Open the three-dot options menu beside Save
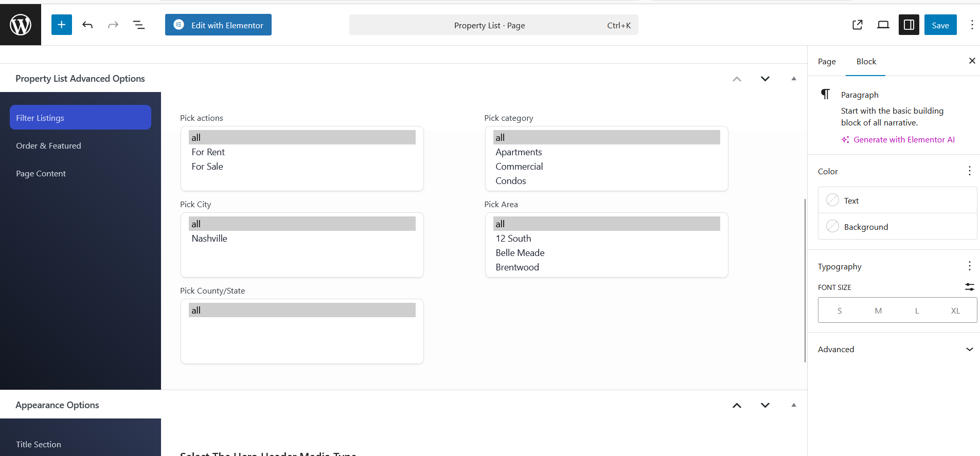 tap(971, 25)
